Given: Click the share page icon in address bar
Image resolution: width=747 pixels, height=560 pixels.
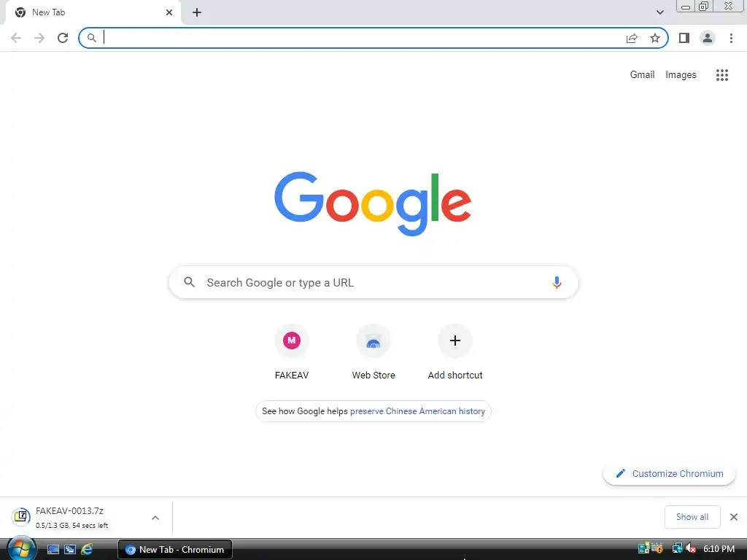Looking at the screenshot, I should pos(632,38).
